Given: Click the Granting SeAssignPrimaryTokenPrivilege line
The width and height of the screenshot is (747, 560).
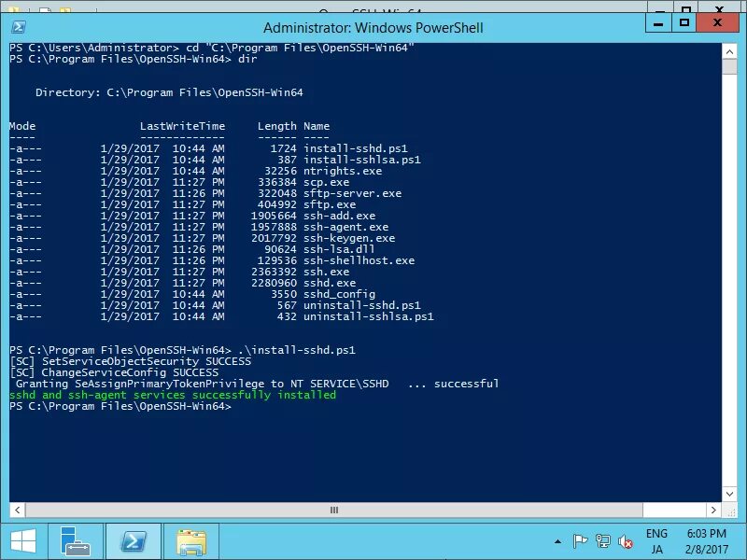Looking at the screenshot, I should click(258, 384).
